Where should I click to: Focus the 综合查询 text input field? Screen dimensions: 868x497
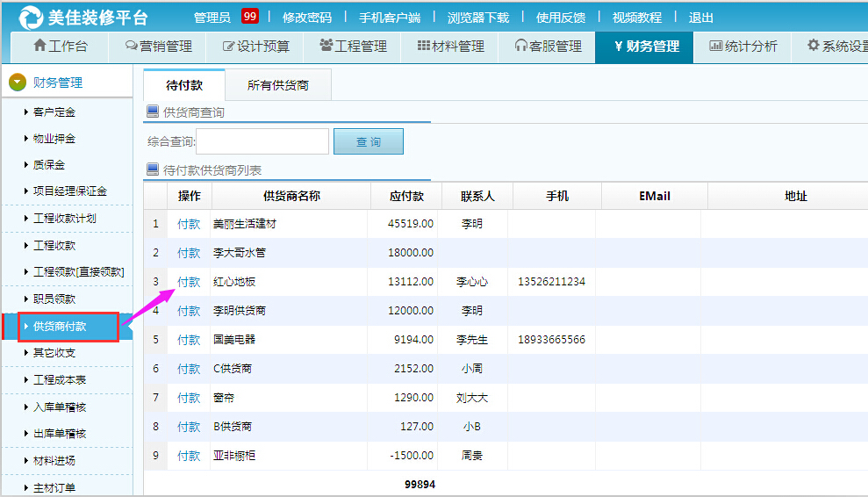262,141
